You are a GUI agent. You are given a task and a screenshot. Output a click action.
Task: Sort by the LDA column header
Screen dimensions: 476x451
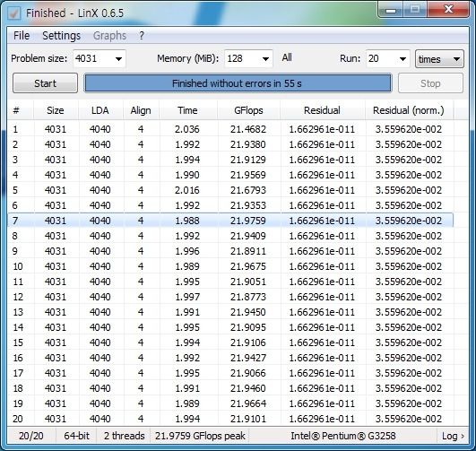pyautogui.click(x=100, y=110)
